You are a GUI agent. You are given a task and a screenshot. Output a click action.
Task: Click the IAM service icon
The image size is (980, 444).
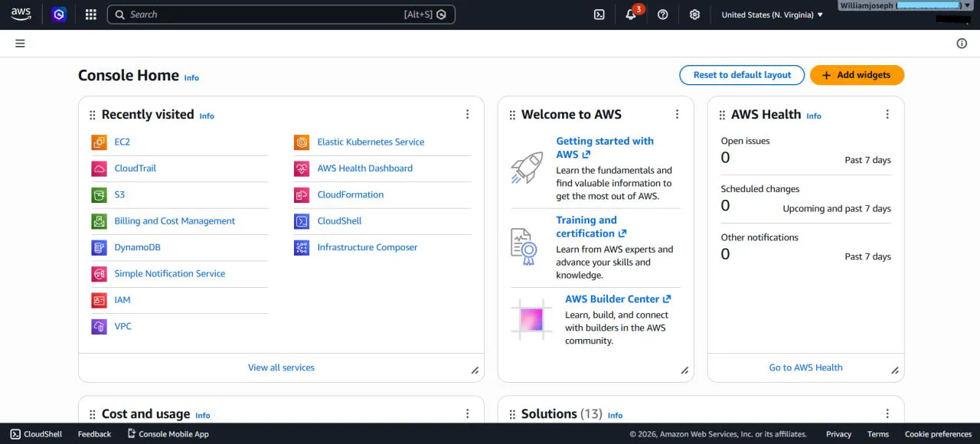[99, 300]
